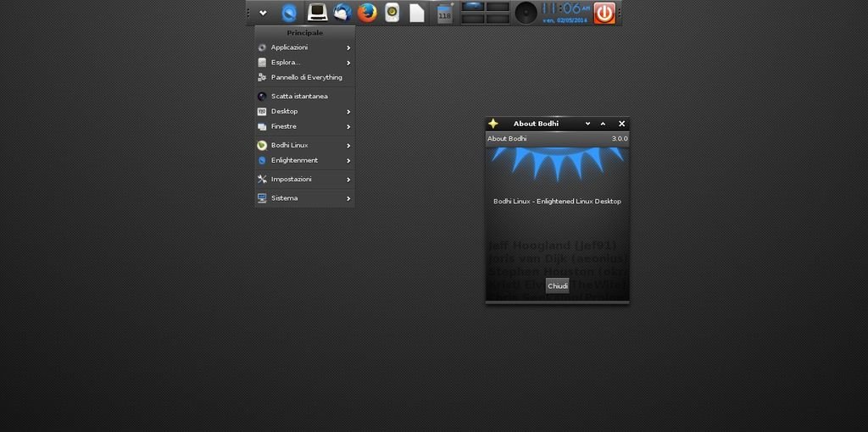
Task: Click the calendar icon showing 118
Action: [x=444, y=14]
